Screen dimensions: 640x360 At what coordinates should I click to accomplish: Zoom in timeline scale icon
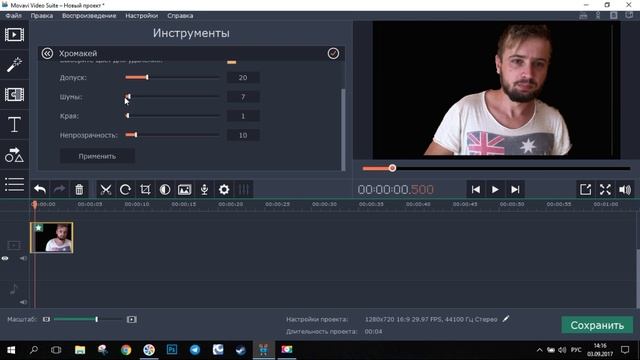coord(131,319)
